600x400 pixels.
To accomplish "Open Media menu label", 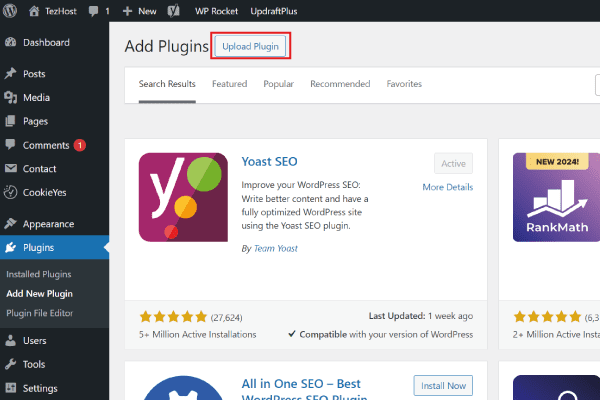I will [x=36, y=98].
